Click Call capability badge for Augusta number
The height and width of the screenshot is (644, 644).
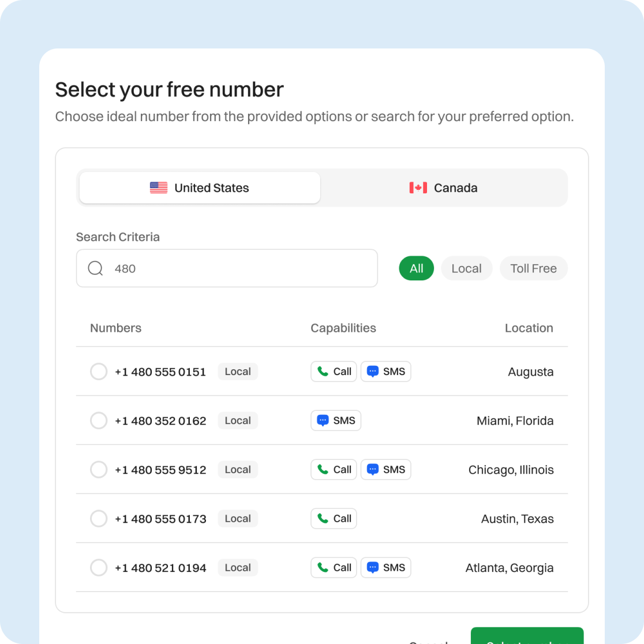pyautogui.click(x=334, y=372)
